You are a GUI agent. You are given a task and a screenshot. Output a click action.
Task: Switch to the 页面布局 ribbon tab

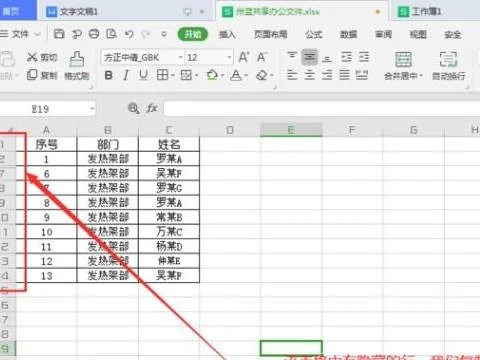(270, 34)
